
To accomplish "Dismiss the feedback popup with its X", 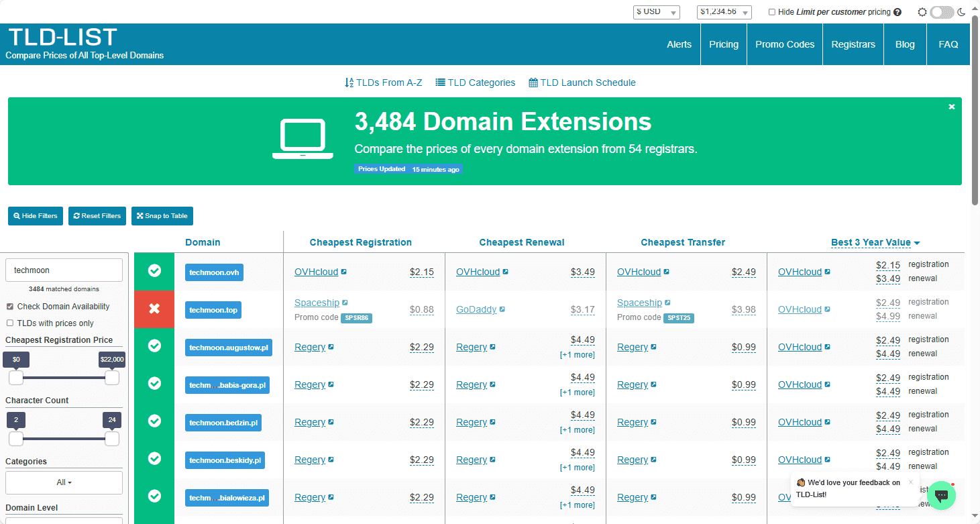I will coord(911,482).
